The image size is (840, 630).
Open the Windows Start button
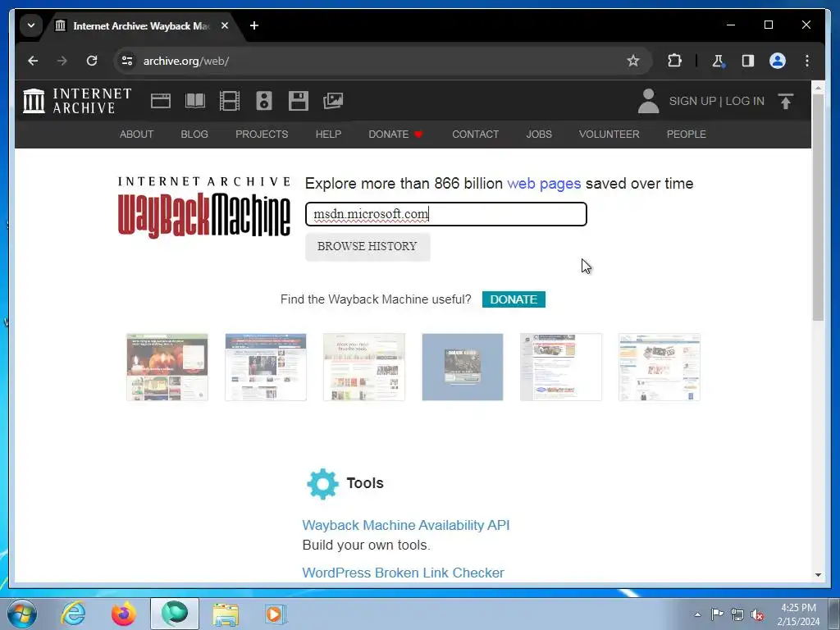22,614
